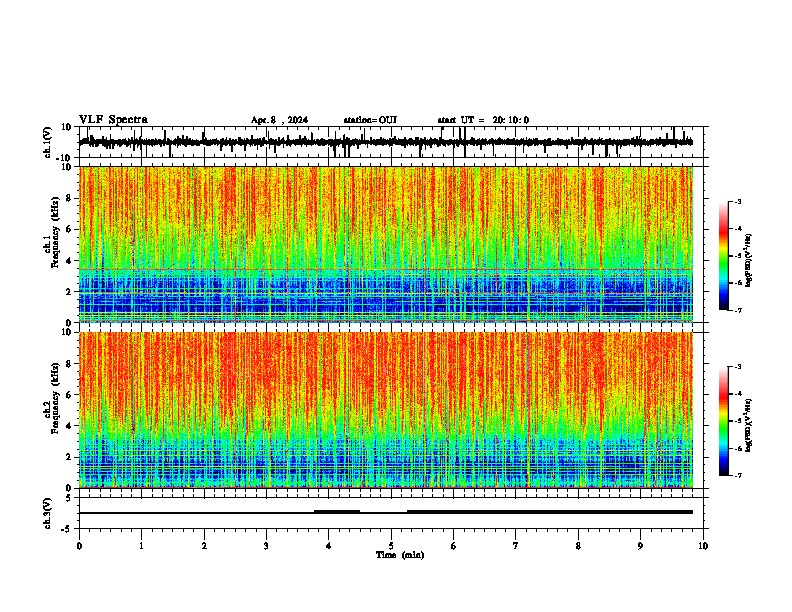Click the ch.1(V) waveform trace panel
This screenshot has width=792, height=612.
tap(393, 142)
